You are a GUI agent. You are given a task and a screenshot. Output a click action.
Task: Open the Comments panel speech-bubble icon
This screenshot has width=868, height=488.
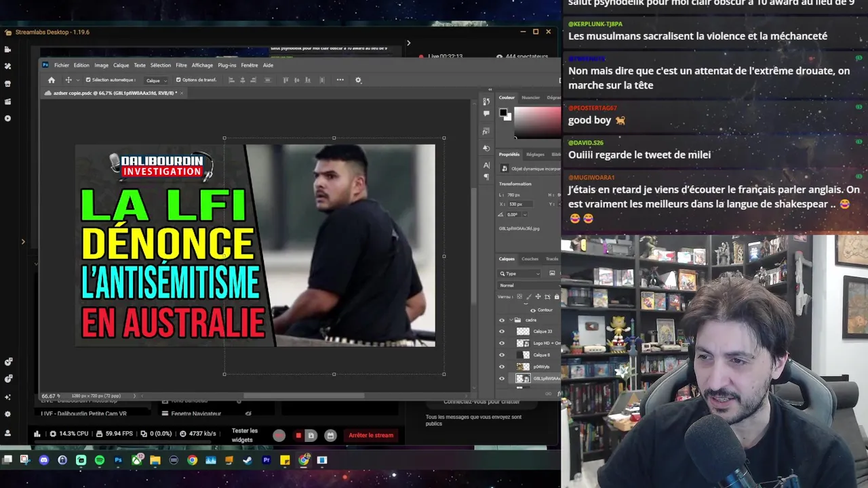486,114
